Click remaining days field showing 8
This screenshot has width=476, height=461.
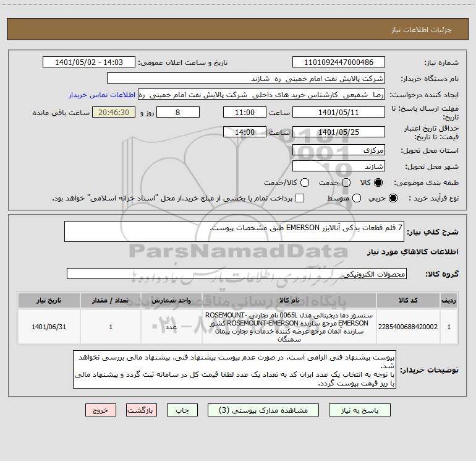point(178,112)
